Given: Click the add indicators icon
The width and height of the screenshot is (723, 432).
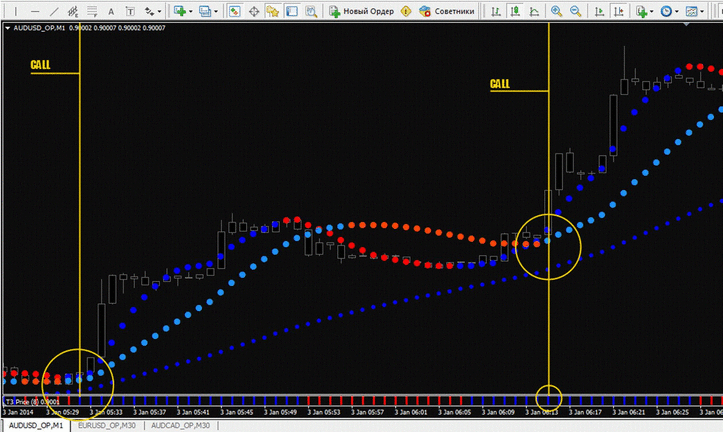Looking at the screenshot, I should click(641, 11).
